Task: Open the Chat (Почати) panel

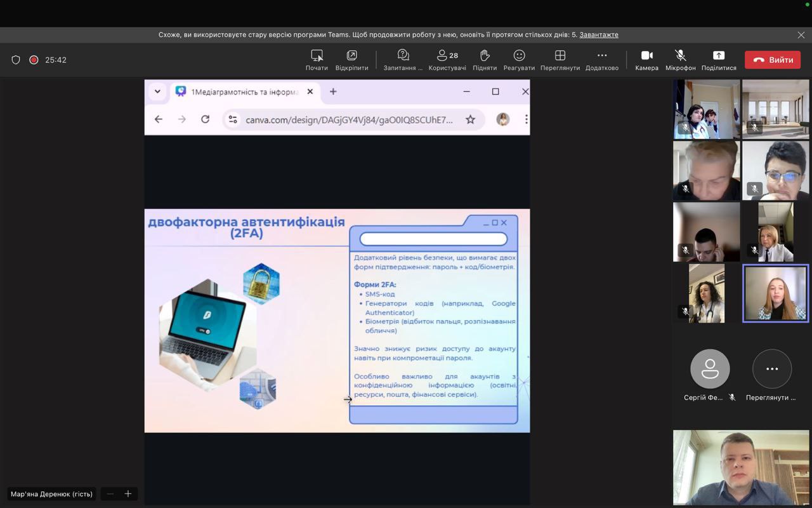Action: click(x=317, y=60)
